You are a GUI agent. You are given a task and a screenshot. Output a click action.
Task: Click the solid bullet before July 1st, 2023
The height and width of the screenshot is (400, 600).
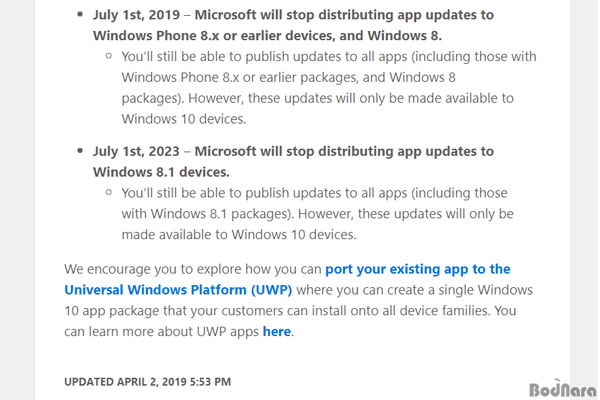[x=80, y=151]
